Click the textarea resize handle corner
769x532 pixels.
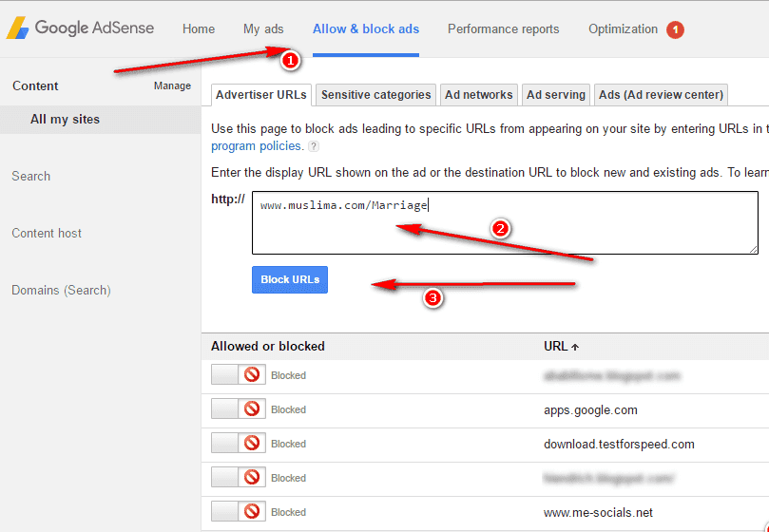pyautogui.click(x=753, y=250)
